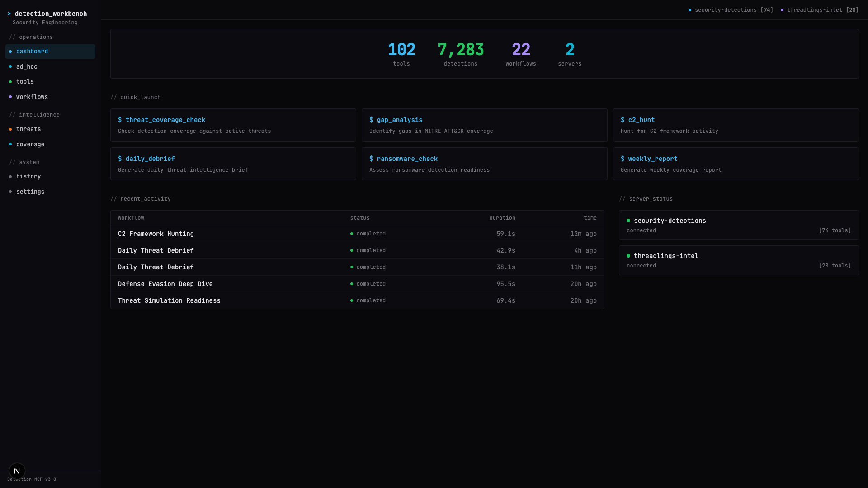Select the 102 tools stat
Screen dimensions: 868x488
coord(401,54)
